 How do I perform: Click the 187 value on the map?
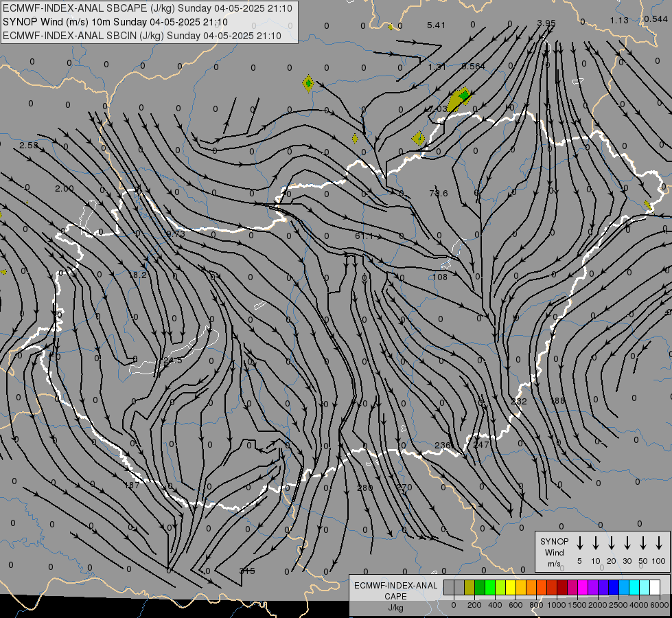coord(132,485)
